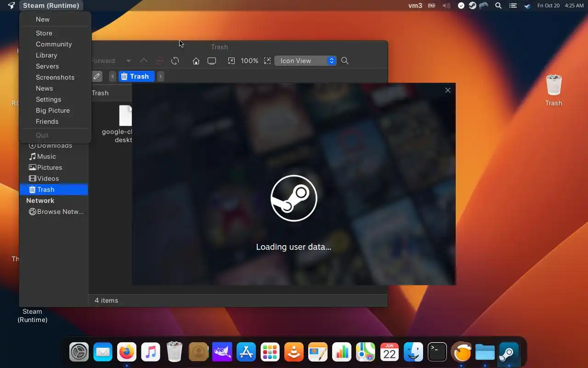Click the Steam tray icon in the top bar

(x=472, y=6)
